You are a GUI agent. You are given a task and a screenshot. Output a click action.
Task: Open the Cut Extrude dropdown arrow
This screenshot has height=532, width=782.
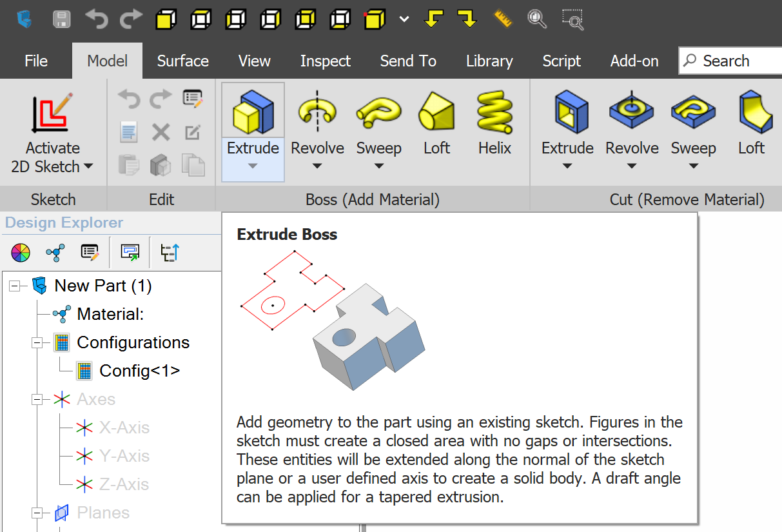click(567, 166)
